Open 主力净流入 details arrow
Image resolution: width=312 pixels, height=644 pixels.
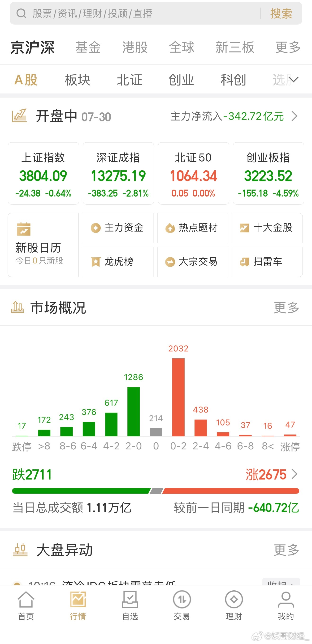(x=295, y=116)
